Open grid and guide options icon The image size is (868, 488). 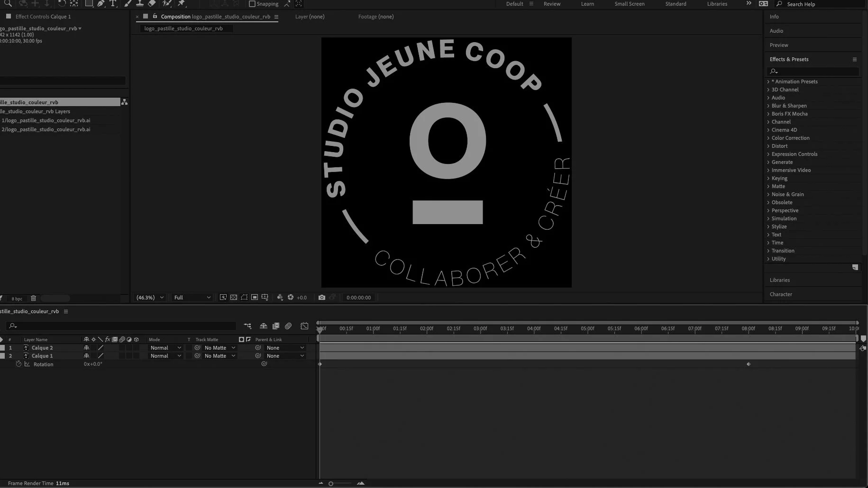point(265,298)
